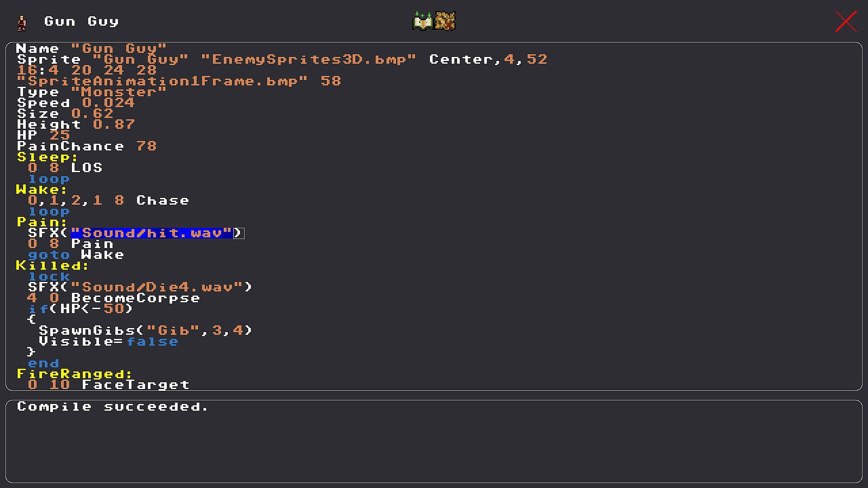
Task: Place cursor on the Sleep: label
Action: [x=47, y=157]
